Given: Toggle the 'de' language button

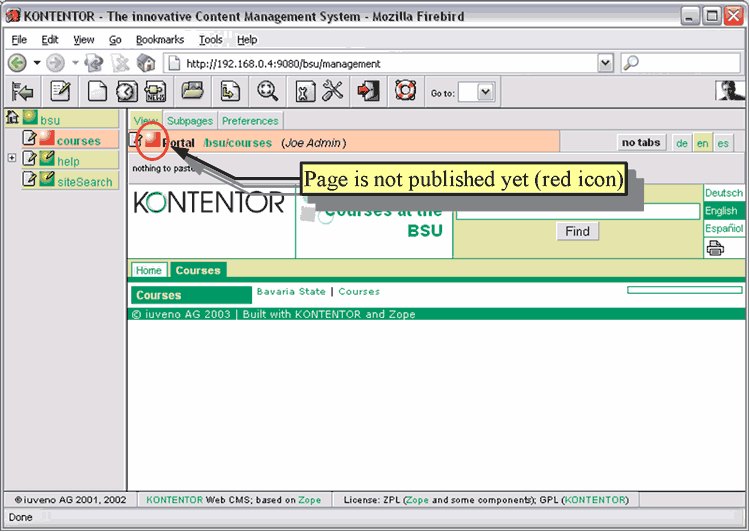Looking at the screenshot, I should (x=682, y=143).
